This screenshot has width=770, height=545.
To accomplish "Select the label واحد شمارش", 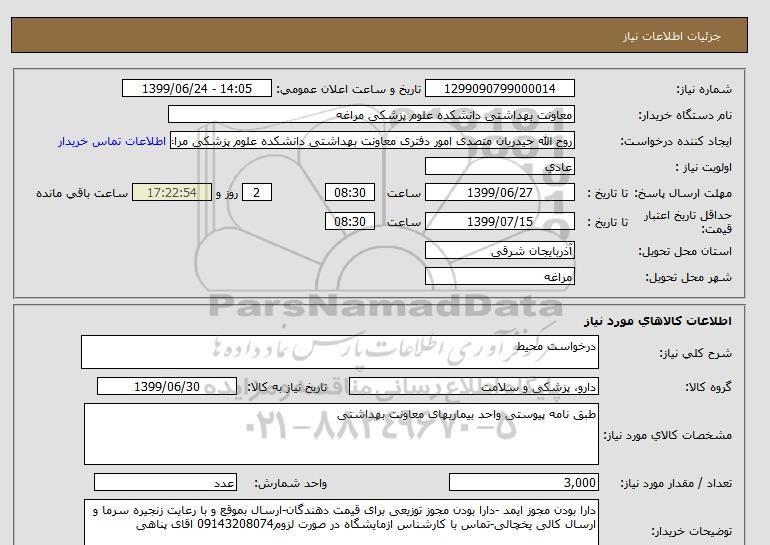I will click(291, 484).
